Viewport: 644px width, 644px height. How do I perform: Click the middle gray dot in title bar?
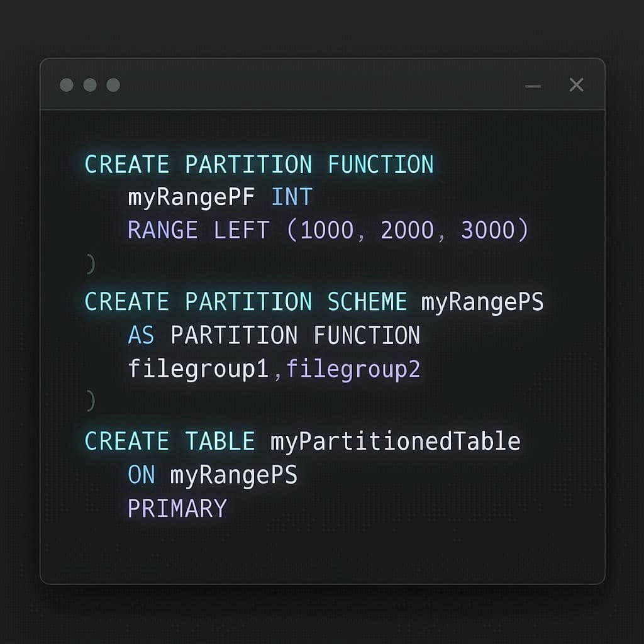point(90,85)
